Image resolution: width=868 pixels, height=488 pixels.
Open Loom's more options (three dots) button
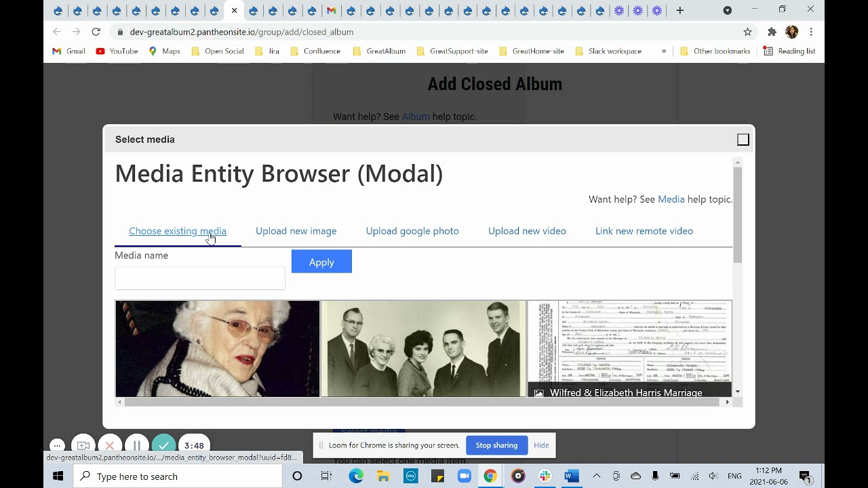click(58, 445)
